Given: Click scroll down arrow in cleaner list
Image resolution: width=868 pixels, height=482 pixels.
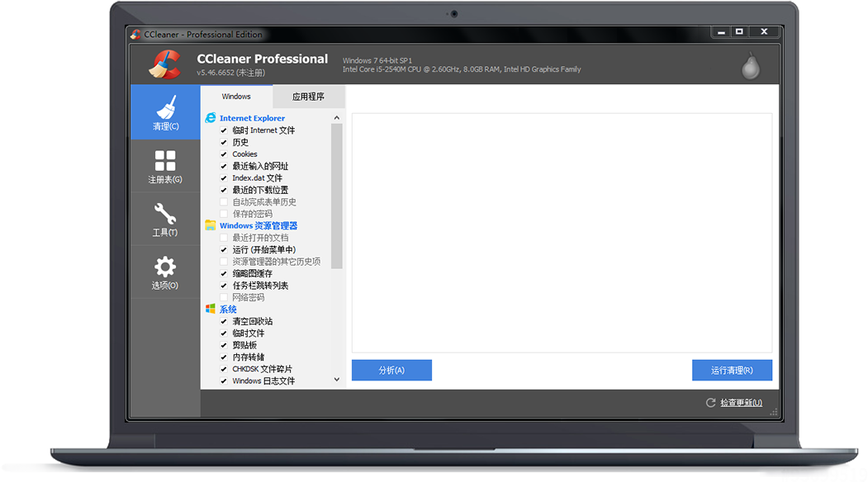Looking at the screenshot, I should [x=337, y=380].
